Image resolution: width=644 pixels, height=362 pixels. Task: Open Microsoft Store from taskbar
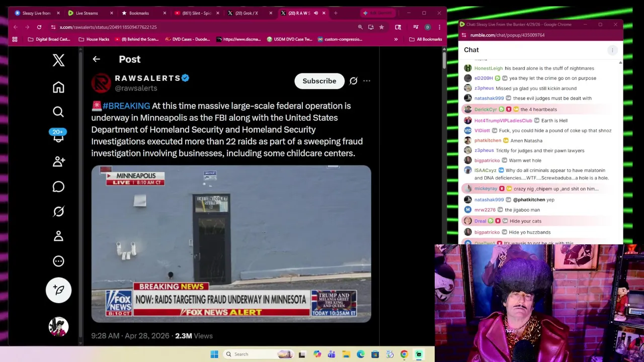pos(375,354)
